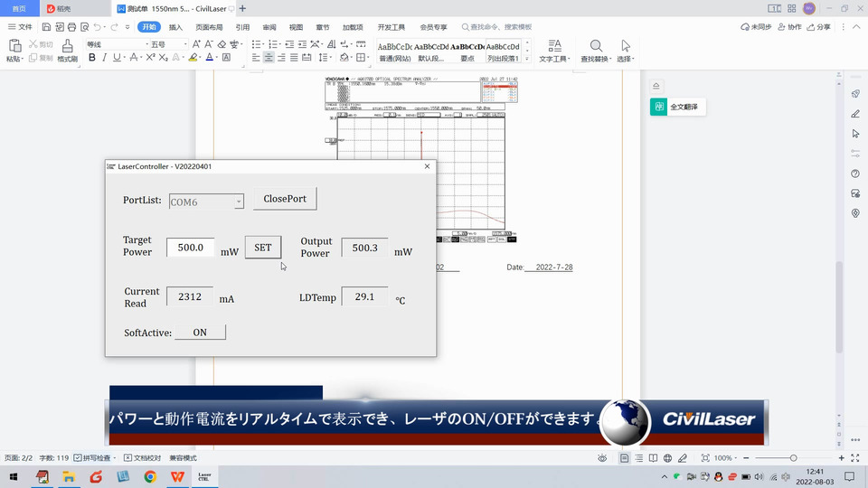Click the Decrease Indent icon
This screenshot has height=488, width=868.
pos(289,44)
